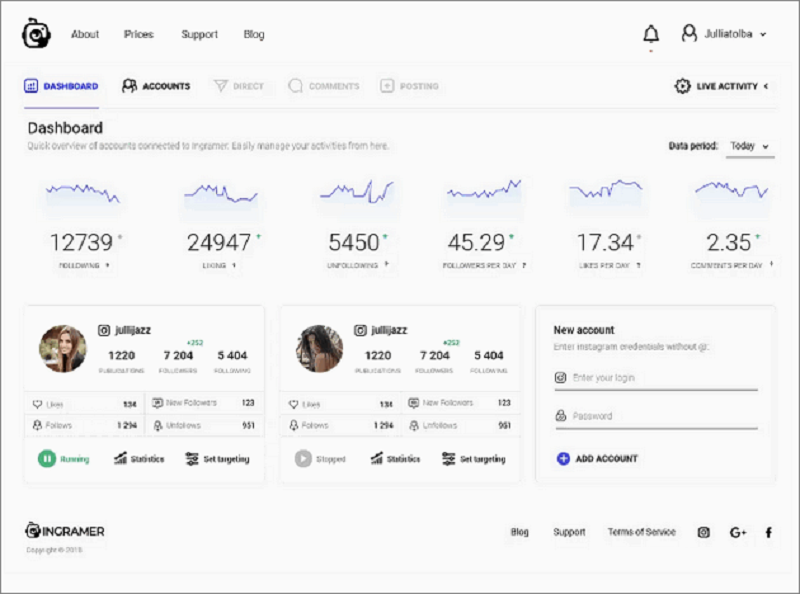The image size is (800, 594).
Task: Click statistics chart icon in first account card
Action: pos(120,459)
